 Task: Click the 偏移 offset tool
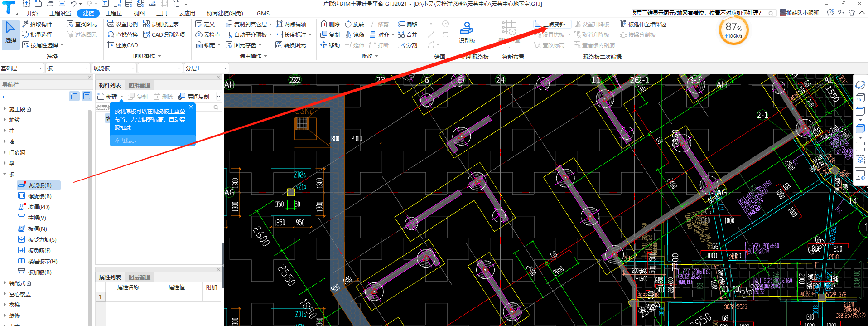coord(407,24)
